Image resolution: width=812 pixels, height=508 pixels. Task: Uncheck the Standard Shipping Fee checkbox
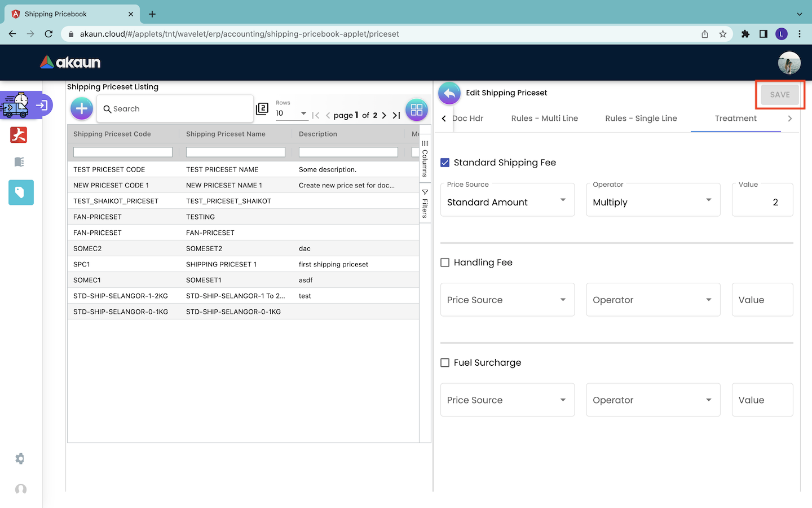click(x=445, y=163)
